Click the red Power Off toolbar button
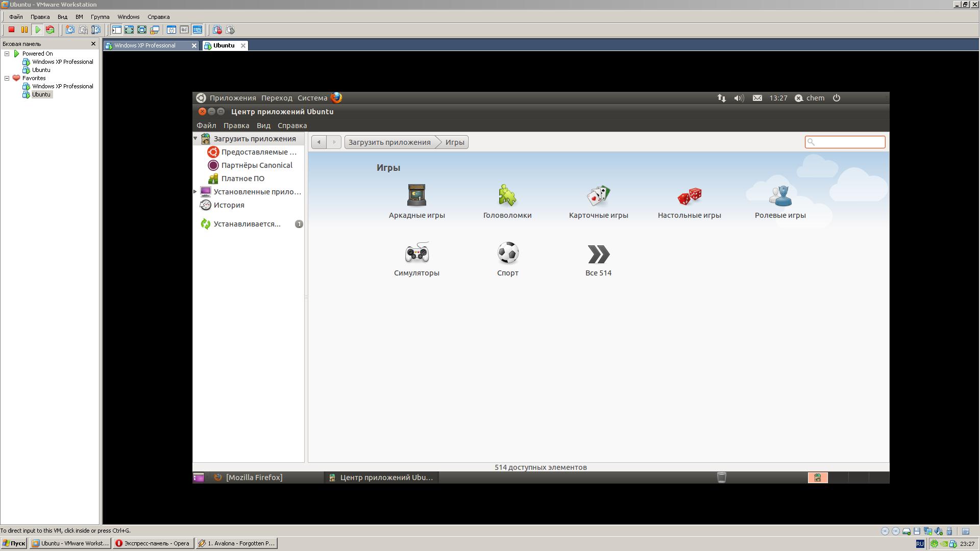The image size is (980, 551). tap(11, 30)
